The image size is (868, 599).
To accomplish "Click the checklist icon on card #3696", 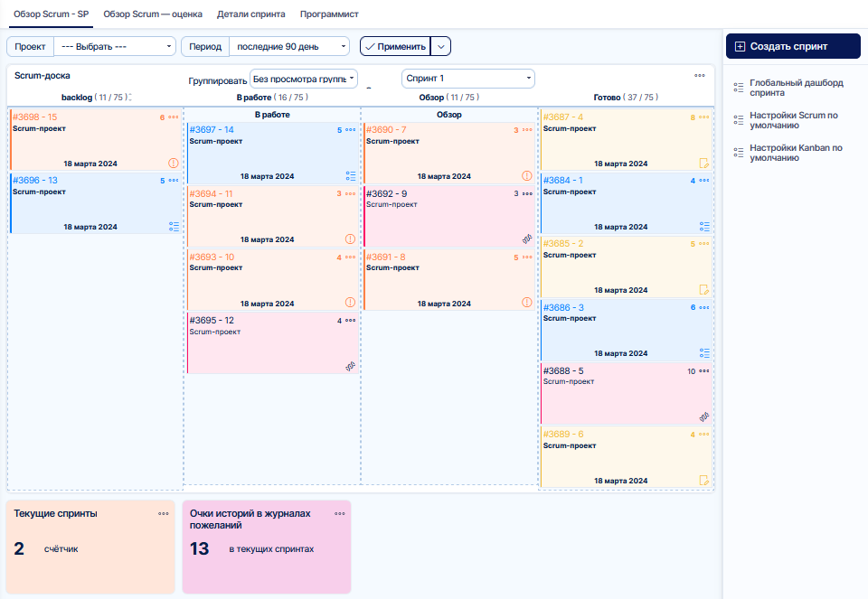I will coord(174,226).
